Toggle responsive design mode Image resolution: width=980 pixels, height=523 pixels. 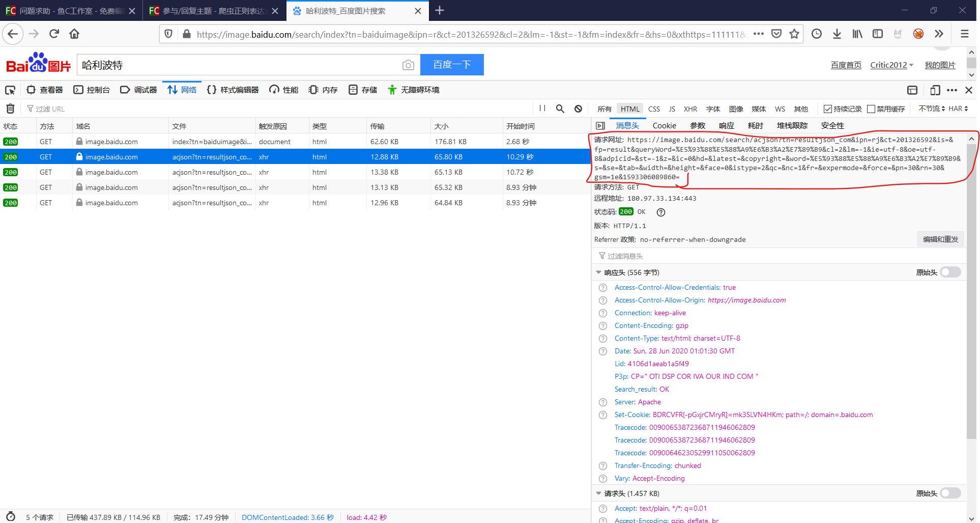click(x=935, y=90)
